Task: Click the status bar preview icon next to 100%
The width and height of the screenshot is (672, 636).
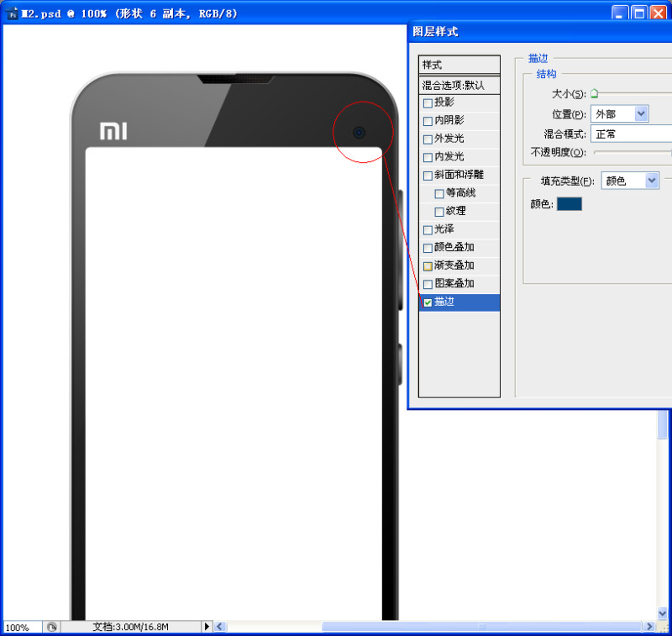Action: pyautogui.click(x=52, y=627)
